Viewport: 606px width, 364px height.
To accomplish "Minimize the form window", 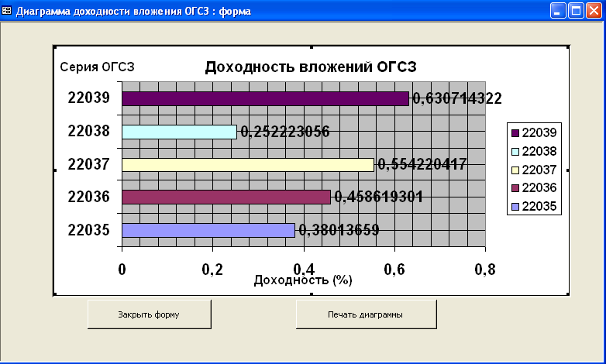I will pos(558,12).
